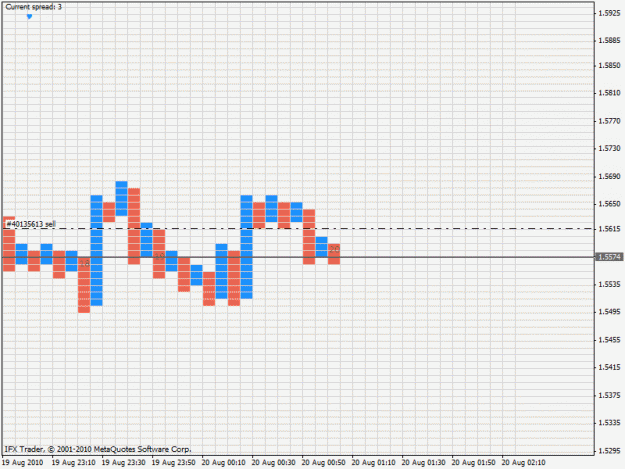The height and width of the screenshot is (469, 625).
Task: Click the 1.5335 price axis label
Action: (609, 422)
